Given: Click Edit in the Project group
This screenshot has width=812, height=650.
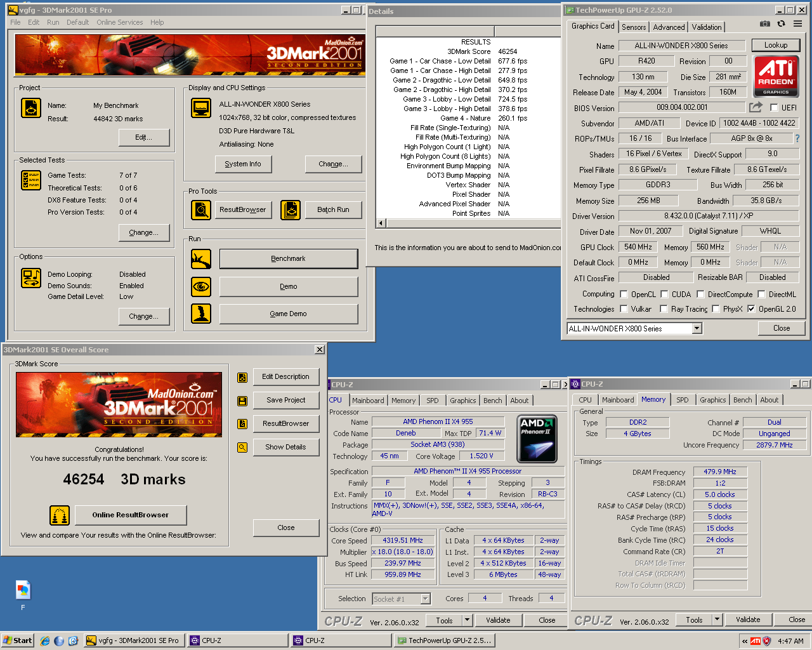Looking at the screenshot, I should pyautogui.click(x=144, y=137).
